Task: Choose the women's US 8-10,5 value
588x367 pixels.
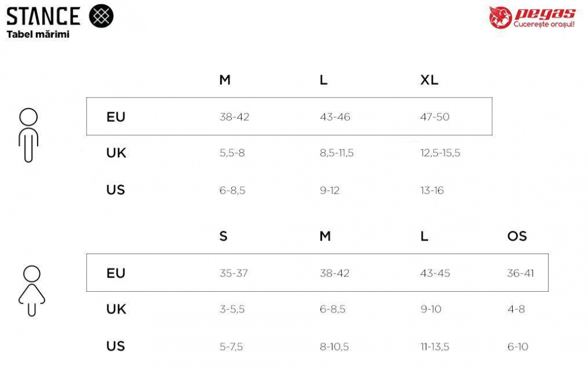Action: tap(334, 347)
